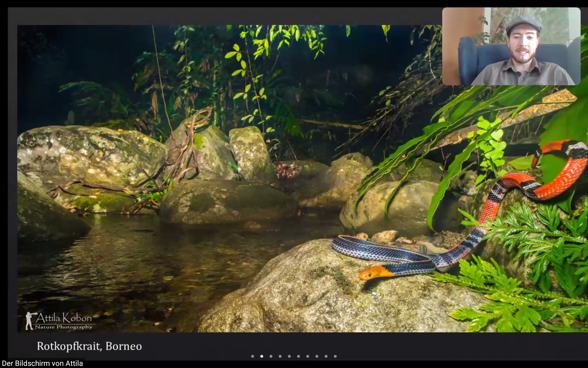
Task: Click the Nature Photography watermark subtitle
Action: click(64, 327)
